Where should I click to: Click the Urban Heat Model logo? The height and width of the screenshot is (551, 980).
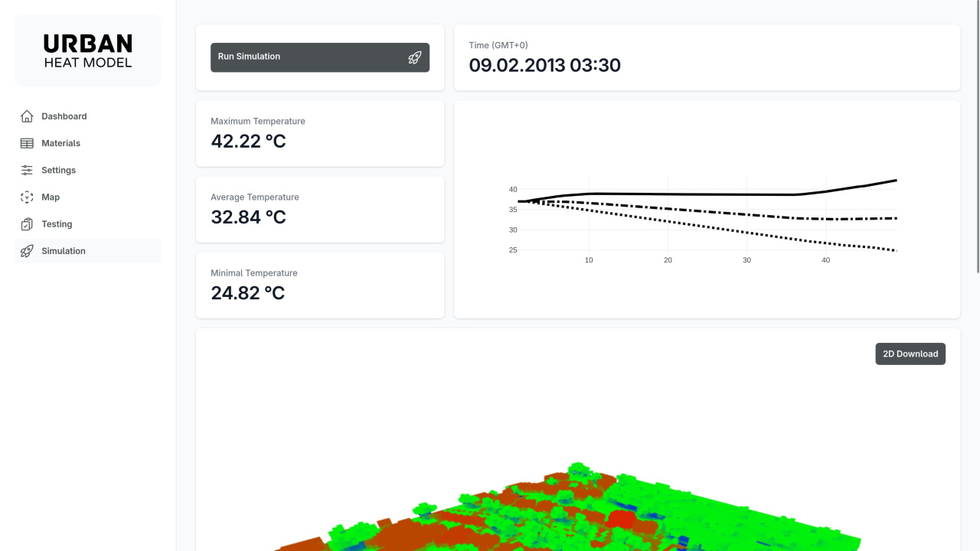88,51
